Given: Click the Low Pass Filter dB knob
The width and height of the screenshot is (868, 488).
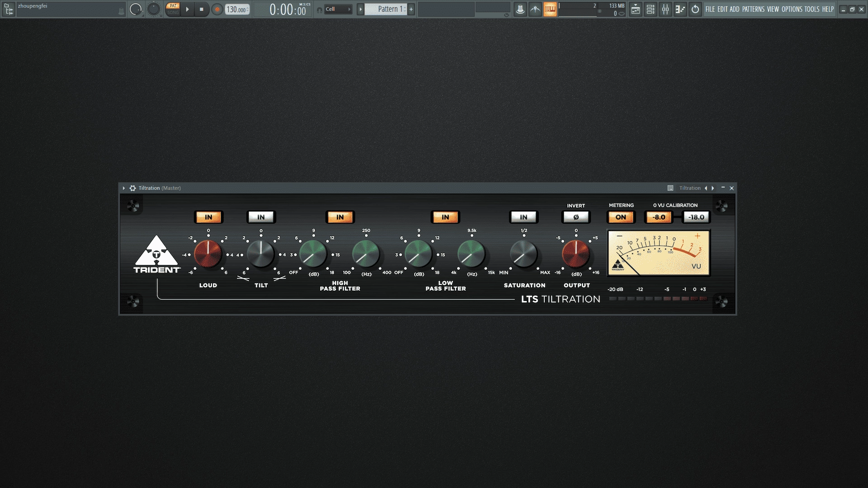Looking at the screenshot, I should [x=419, y=254].
